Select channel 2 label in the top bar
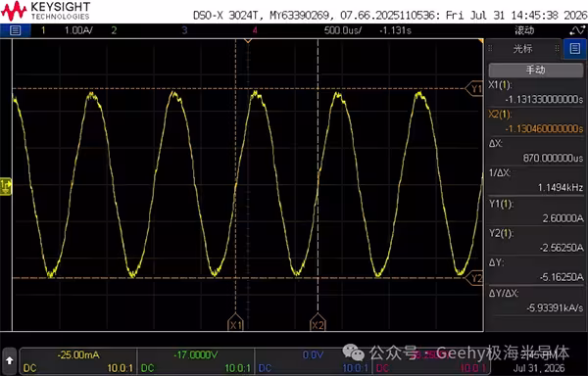The height and width of the screenshot is (376, 588). (x=114, y=30)
